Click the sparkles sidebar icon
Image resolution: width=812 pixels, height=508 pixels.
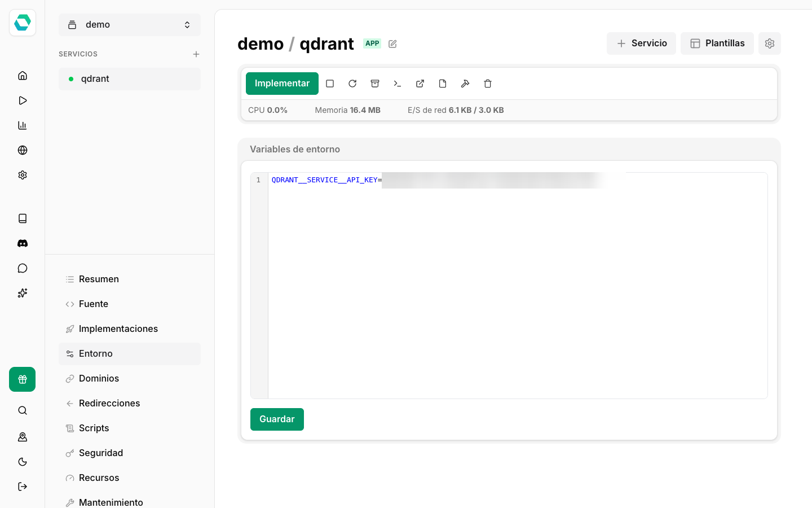coord(23,293)
